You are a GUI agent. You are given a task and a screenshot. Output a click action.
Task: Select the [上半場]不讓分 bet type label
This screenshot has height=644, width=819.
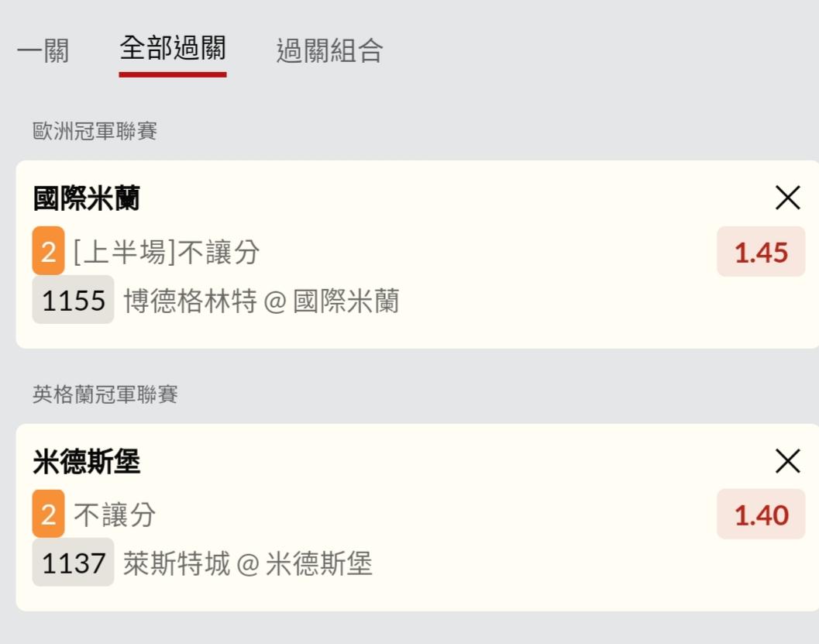click(167, 252)
